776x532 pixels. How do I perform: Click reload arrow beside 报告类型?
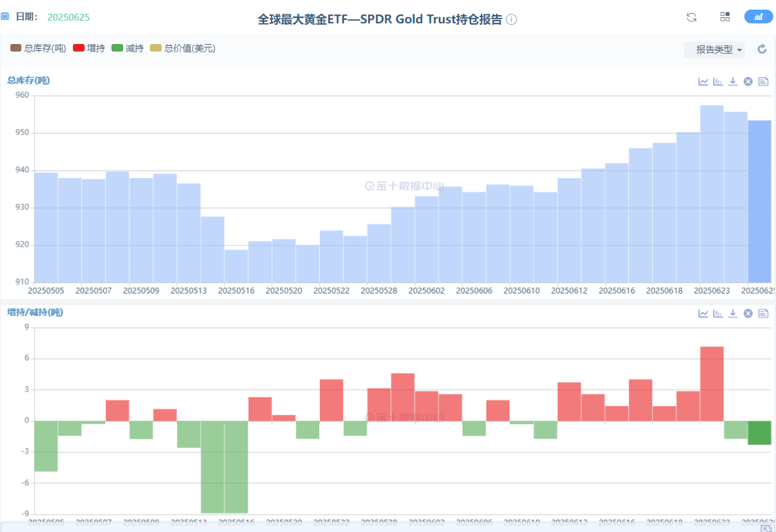click(762, 49)
